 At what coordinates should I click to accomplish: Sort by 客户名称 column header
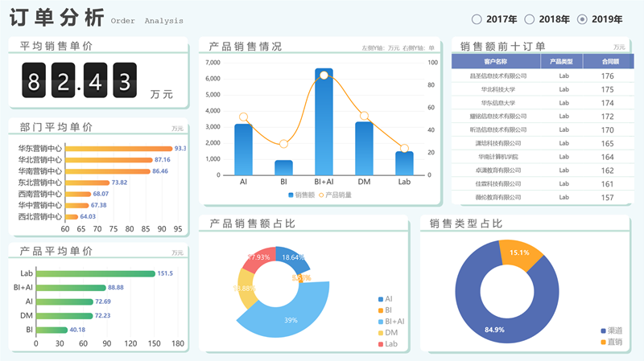[x=496, y=61]
